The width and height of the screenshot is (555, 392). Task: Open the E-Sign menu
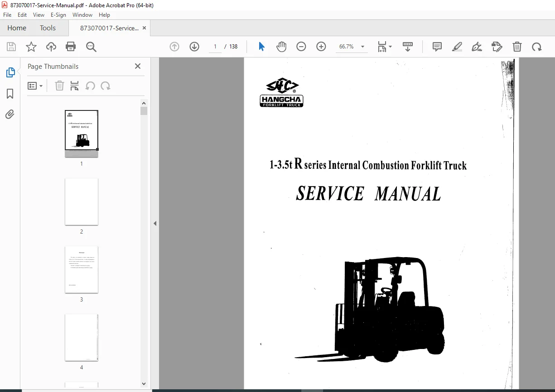pyautogui.click(x=58, y=14)
